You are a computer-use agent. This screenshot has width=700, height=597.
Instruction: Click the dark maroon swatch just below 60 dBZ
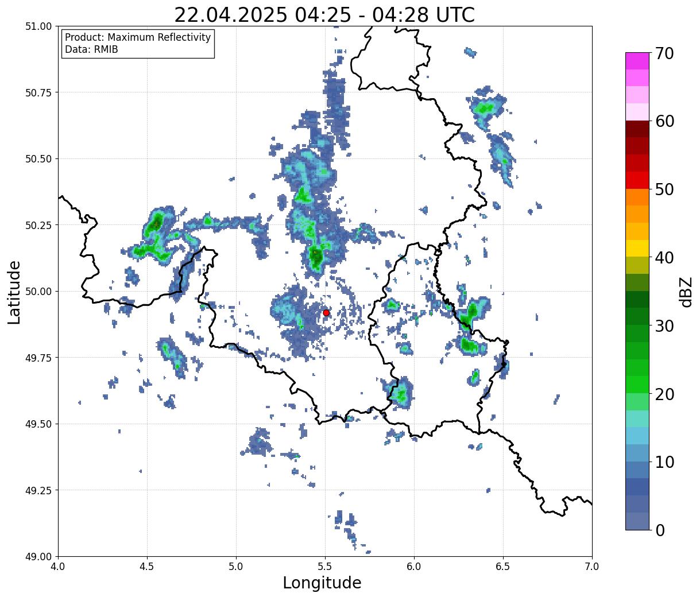637,129
